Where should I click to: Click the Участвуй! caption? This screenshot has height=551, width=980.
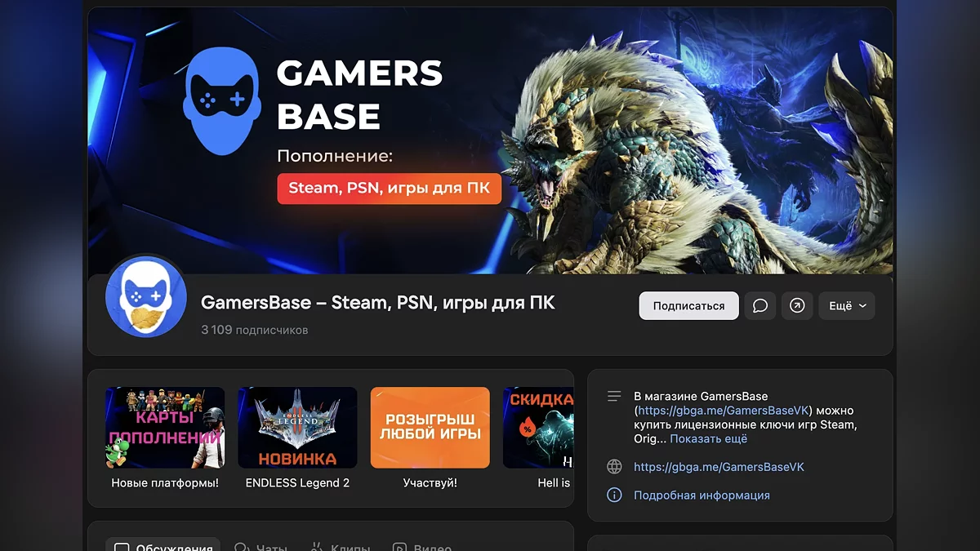pos(430,482)
